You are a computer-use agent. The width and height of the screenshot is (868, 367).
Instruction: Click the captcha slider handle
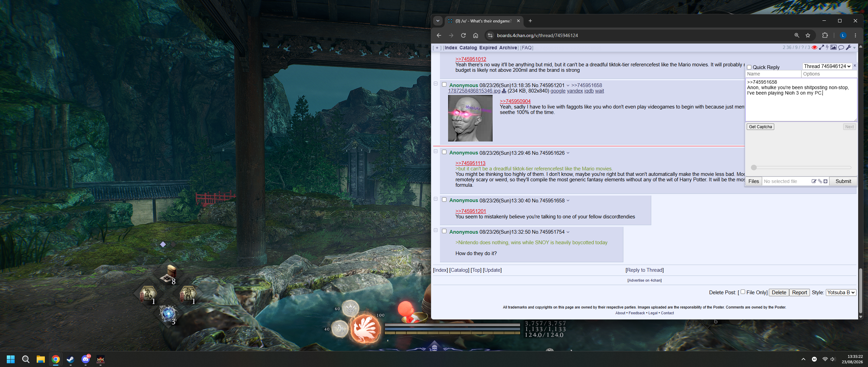754,167
